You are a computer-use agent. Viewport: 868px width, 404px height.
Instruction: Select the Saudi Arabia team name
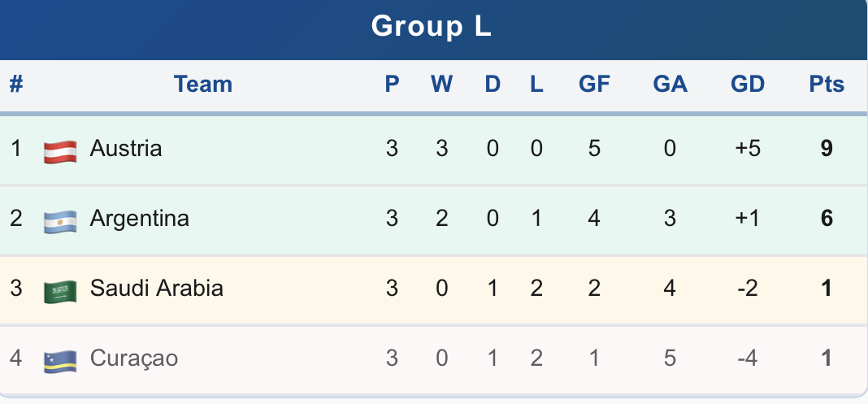156,289
